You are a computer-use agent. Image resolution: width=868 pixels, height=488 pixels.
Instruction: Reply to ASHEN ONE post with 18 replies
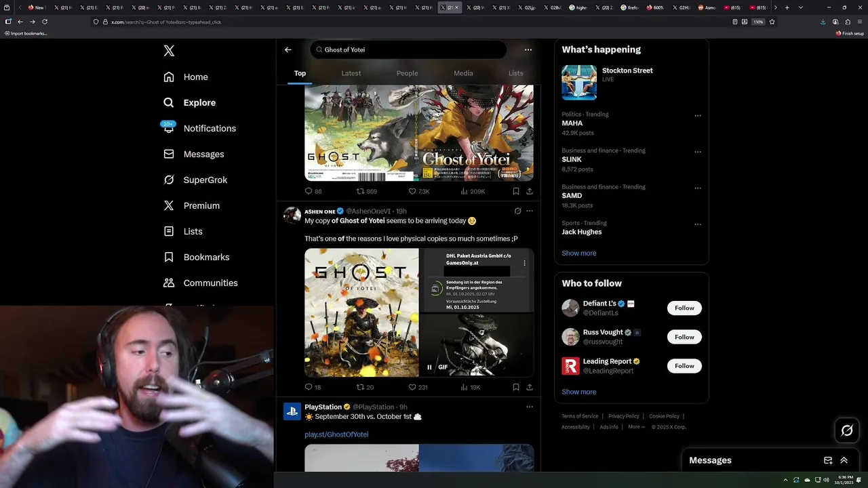(313, 388)
